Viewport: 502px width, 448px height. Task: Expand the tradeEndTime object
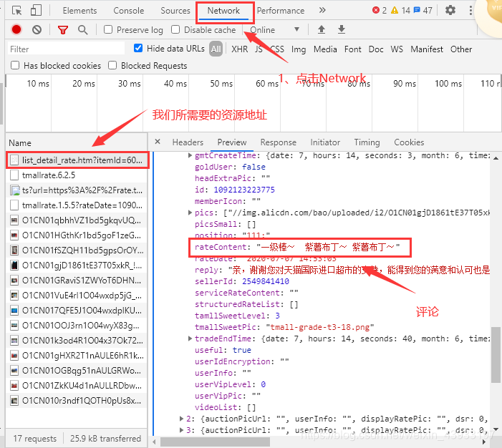[190, 339]
